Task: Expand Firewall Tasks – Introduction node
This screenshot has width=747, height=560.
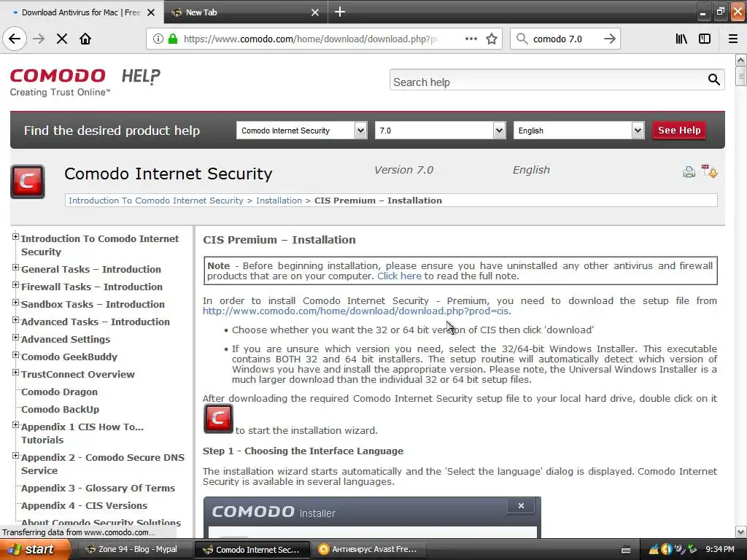Action: [15, 285]
